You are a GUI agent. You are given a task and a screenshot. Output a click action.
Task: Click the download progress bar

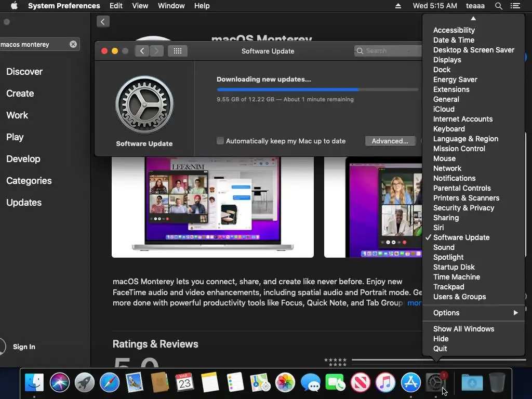point(317,89)
